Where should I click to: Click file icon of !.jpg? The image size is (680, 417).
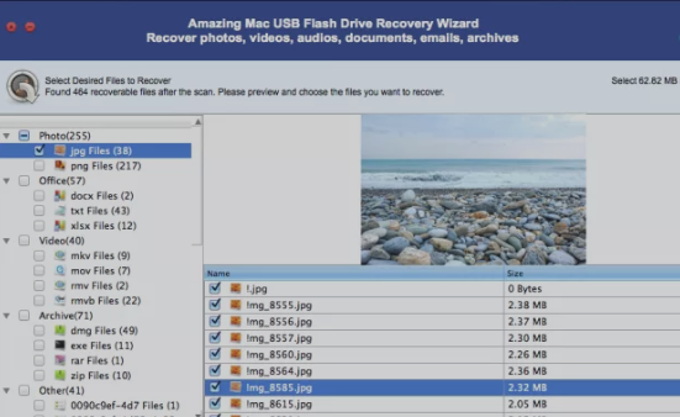(235, 288)
